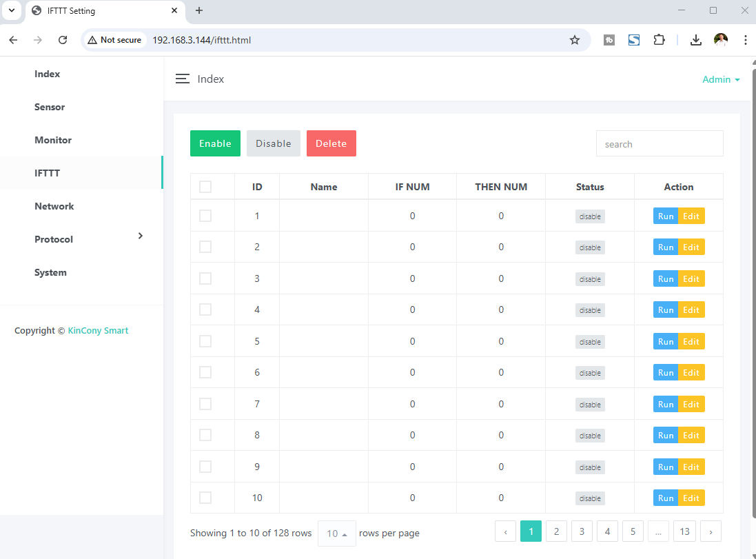
Task: Check the select-all checkbox in table header
Action: pos(205,187)
